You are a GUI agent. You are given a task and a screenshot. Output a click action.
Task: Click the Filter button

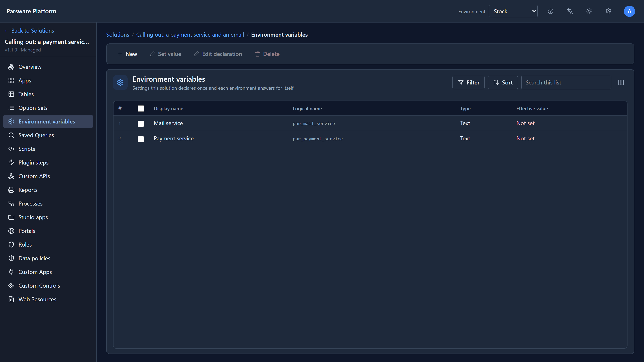tap(469, 82)
